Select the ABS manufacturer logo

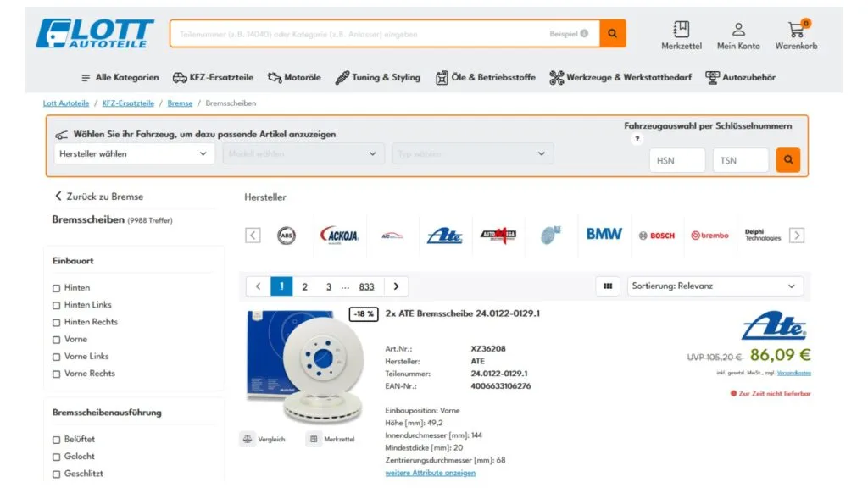click(x=287, y=236)
